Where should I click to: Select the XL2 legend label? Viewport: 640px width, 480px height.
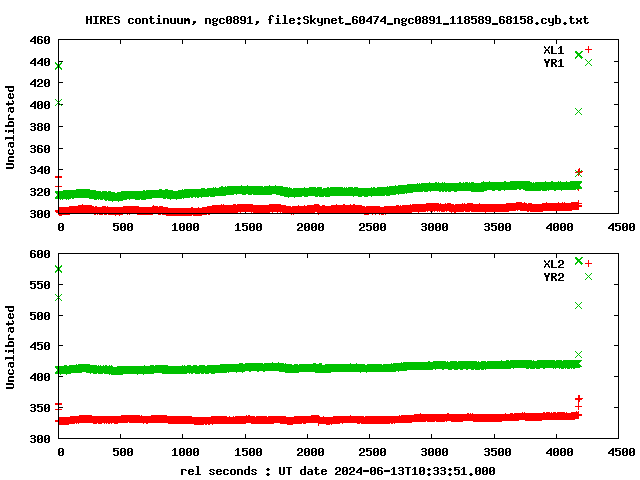553,264
